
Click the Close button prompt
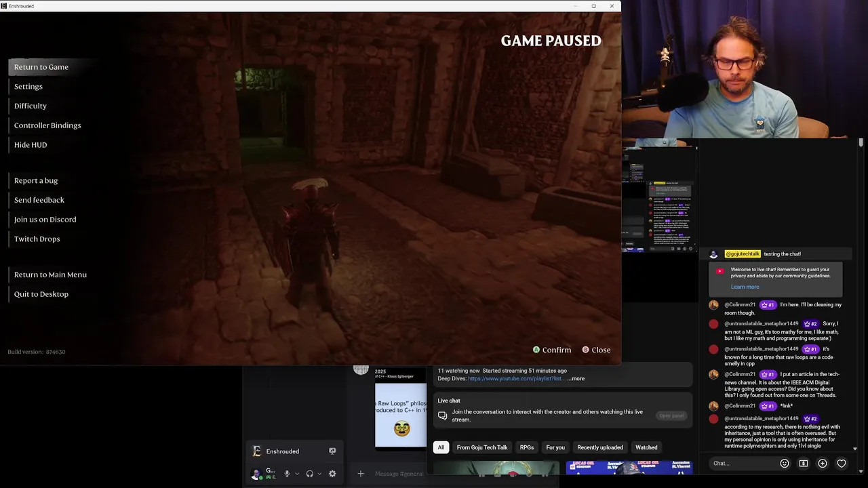tap(596, 350)
